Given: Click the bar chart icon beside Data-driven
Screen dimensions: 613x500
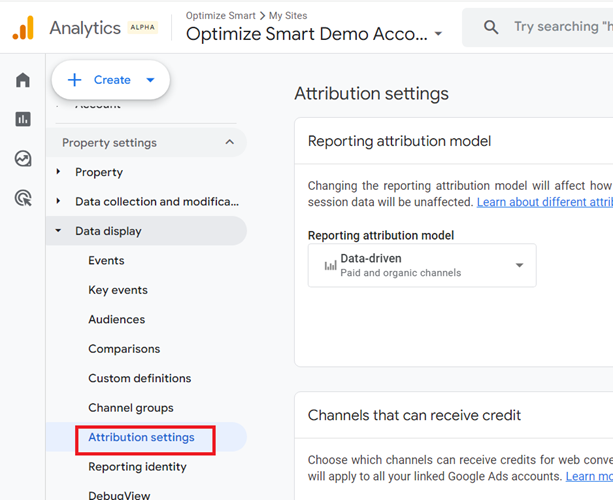Looking at the screenshot, I should pyautogui.click(x=330, y=266).
